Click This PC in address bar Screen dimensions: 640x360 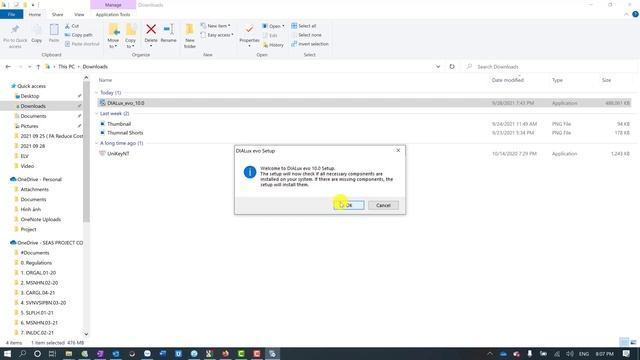pos(66,67)
